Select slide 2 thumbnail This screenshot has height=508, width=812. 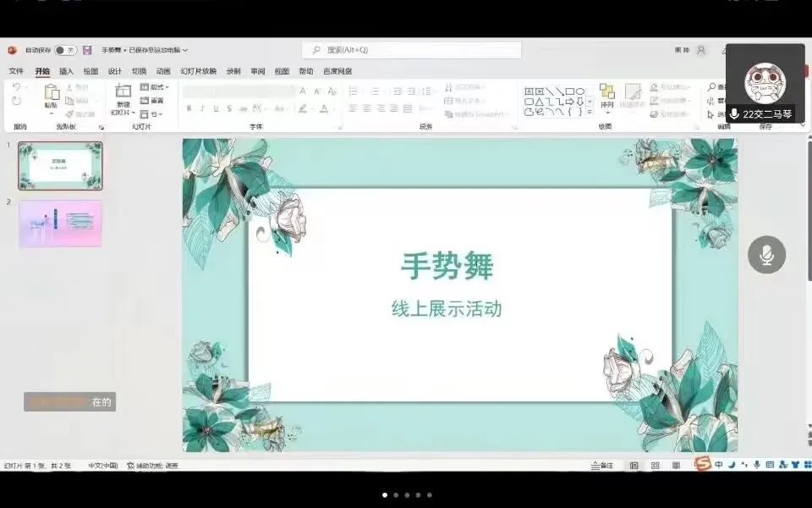click(x=60, y=224)
